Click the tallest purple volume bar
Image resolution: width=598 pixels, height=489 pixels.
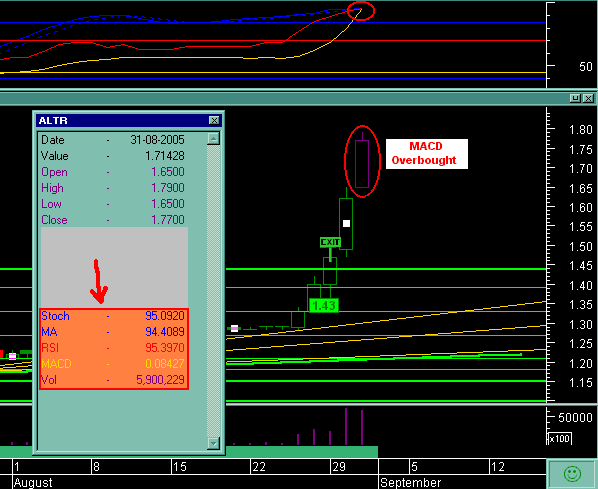346,426
